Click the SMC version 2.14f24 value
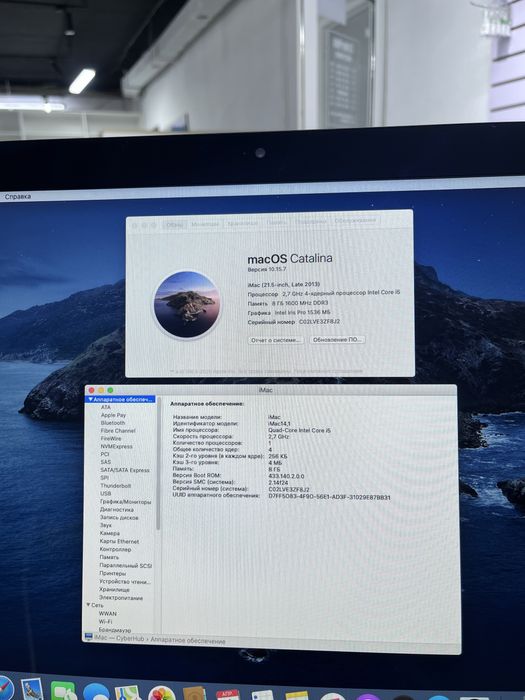The width and height of the screenshot is (525, 700). 278,483
